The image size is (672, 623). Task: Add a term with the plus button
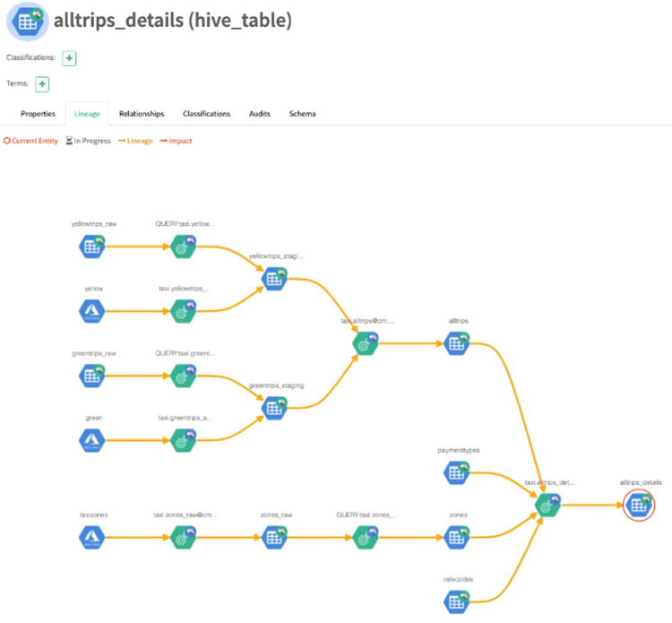[42, 84]
